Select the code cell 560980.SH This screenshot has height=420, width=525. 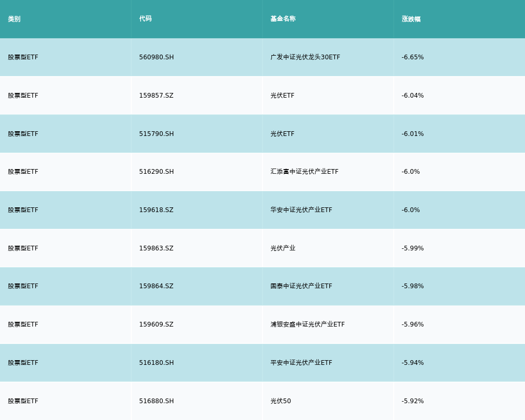[x=156, y=57]
